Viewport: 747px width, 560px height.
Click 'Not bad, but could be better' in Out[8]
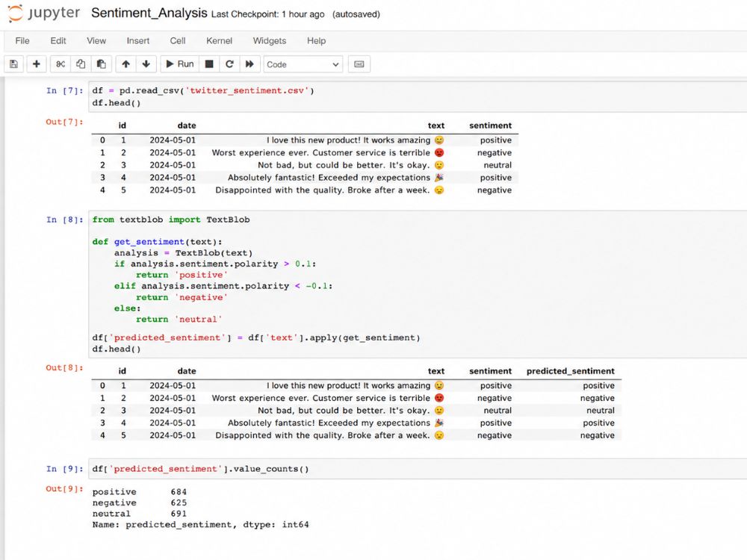(320, 411)
